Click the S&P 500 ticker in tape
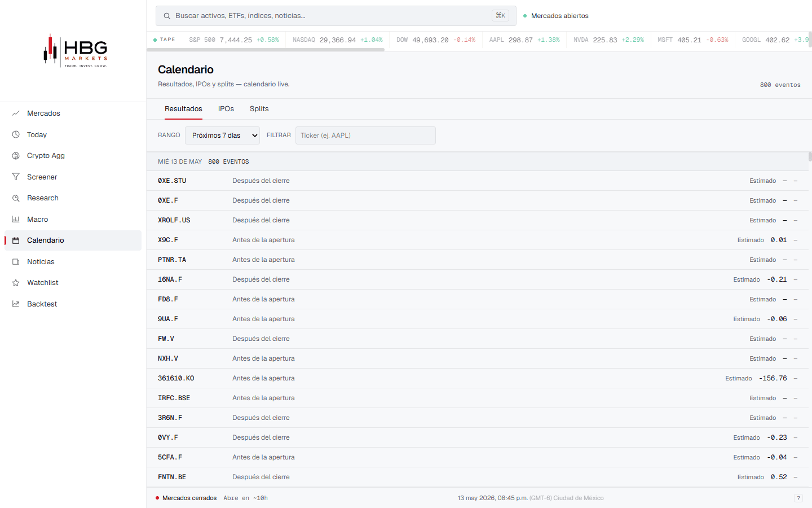812x508 pixels. pyautogui.click(x=234, y=40)
